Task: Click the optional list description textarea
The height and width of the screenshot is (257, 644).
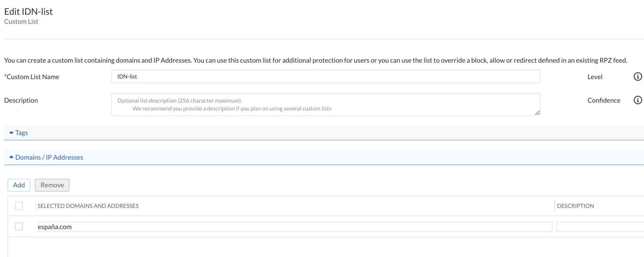Action: [x=326, y=104]
